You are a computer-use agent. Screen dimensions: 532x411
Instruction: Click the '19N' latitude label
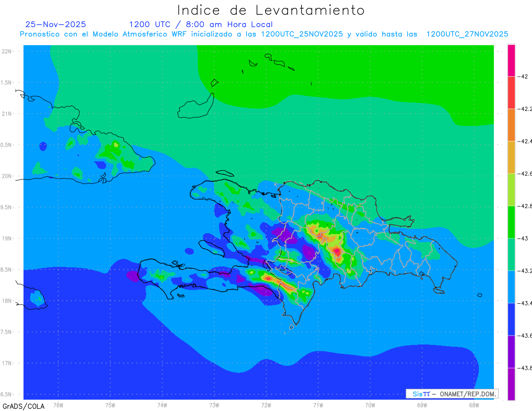pyautogui.click(x=8, y=238)
